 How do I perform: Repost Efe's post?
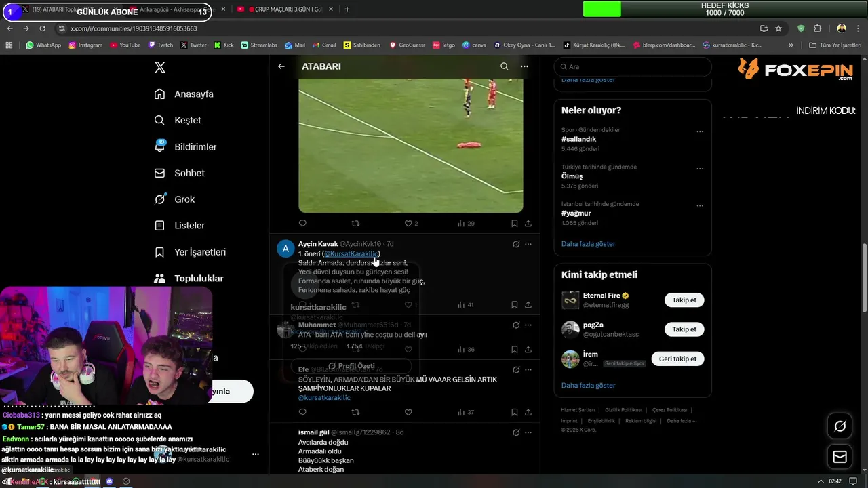[x=355, y=412]
